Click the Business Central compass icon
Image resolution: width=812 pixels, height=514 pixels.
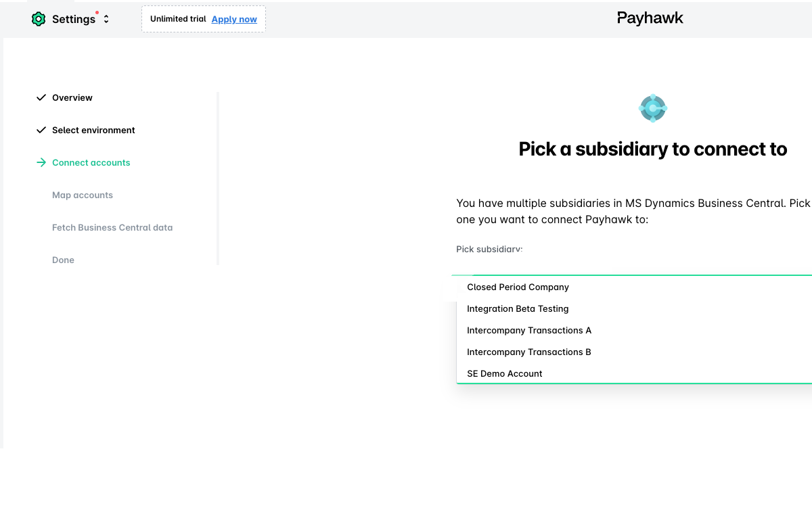(653, 108)
